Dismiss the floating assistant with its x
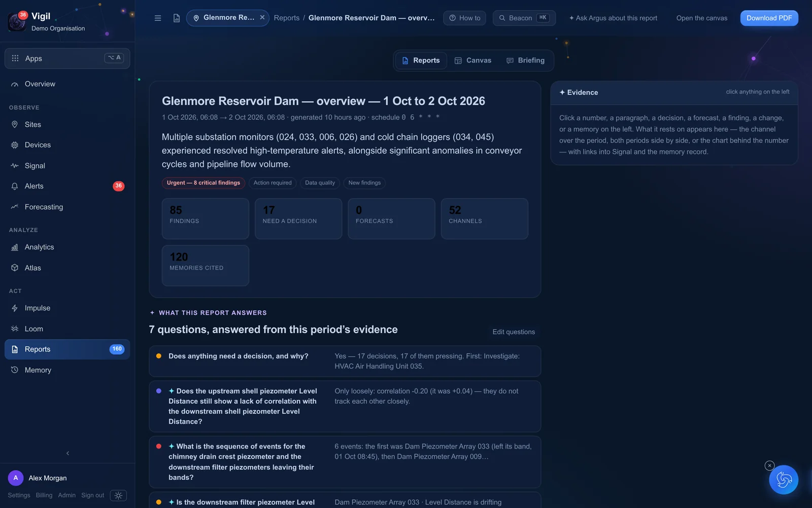The image size is (812, 508). [x=769, y=465]
